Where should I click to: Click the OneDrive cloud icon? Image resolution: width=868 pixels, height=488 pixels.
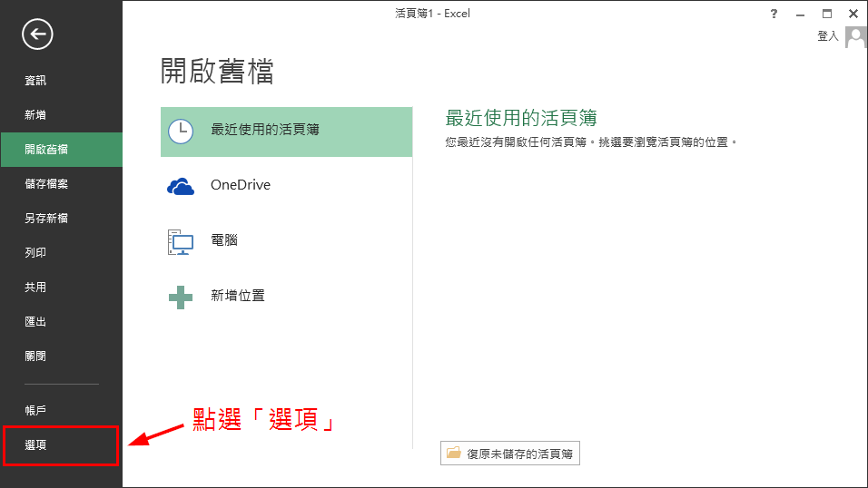tap(181, 186)
